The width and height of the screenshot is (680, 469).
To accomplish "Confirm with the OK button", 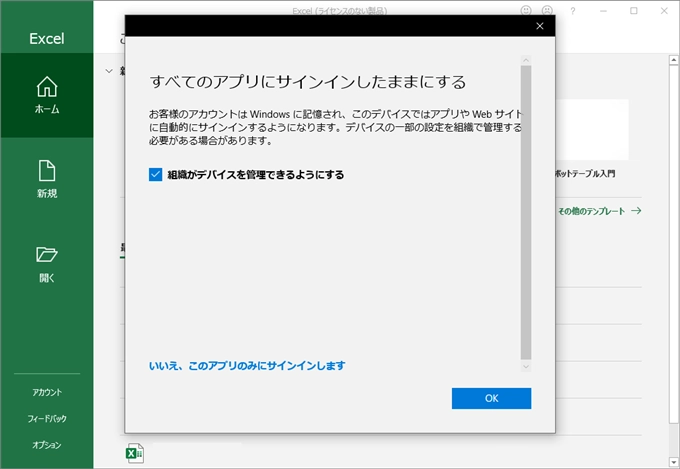I will (x=491, y=398).
